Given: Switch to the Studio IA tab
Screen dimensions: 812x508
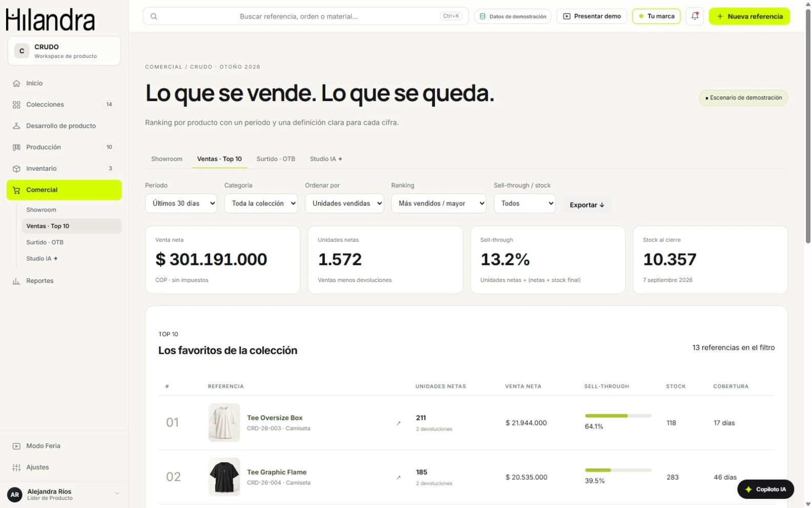Looking at the screenshot, I should click(x=326, y=159).
